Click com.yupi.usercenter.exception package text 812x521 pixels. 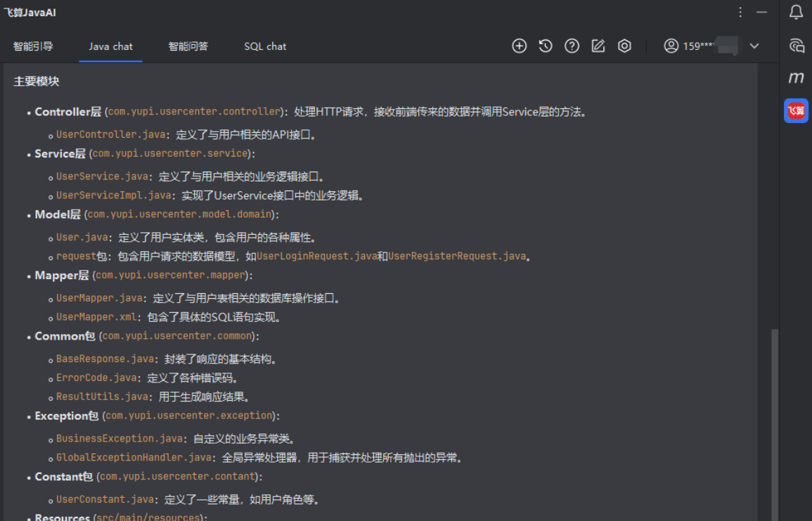point(189,416)
